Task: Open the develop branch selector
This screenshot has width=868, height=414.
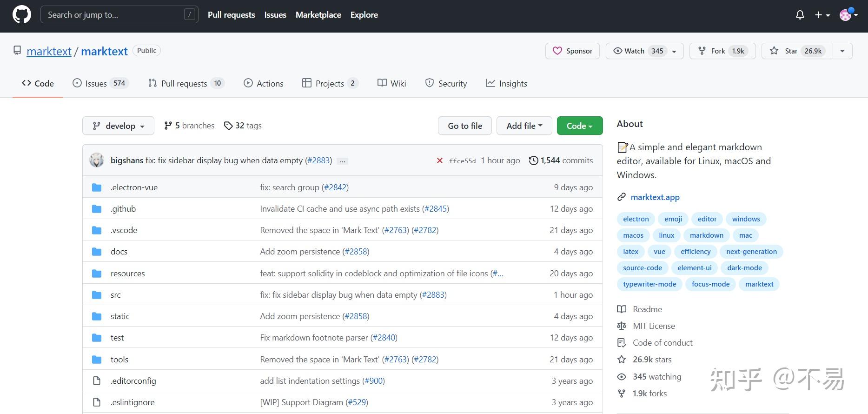Action: (118, 126)
